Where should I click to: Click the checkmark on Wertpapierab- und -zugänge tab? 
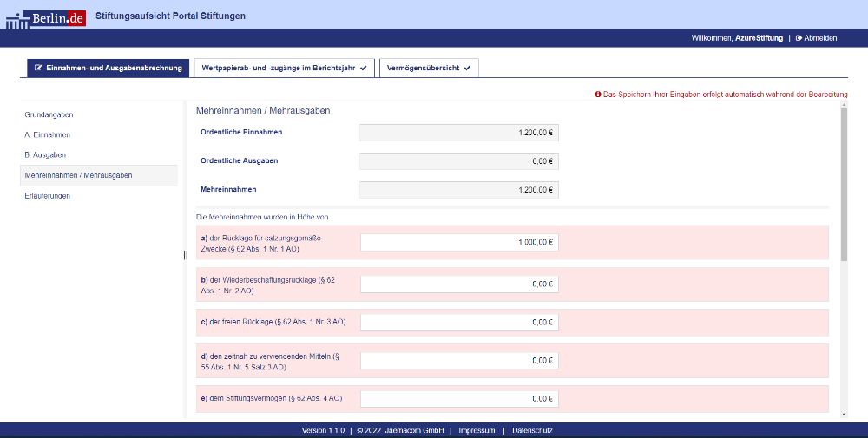point(363,68)
